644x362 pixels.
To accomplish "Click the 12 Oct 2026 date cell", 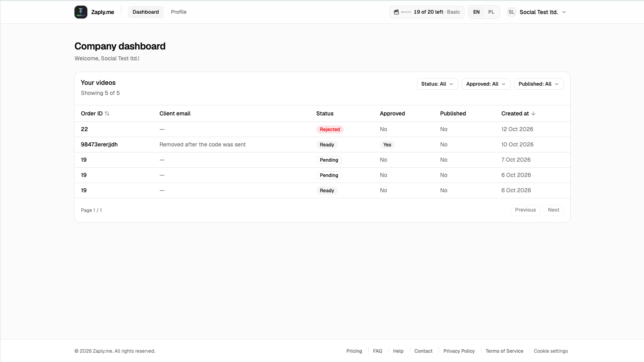I will point(517,129).
